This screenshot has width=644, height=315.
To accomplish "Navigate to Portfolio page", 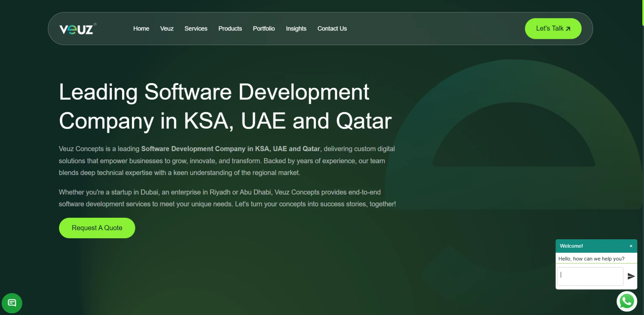I will coord(264,29).
